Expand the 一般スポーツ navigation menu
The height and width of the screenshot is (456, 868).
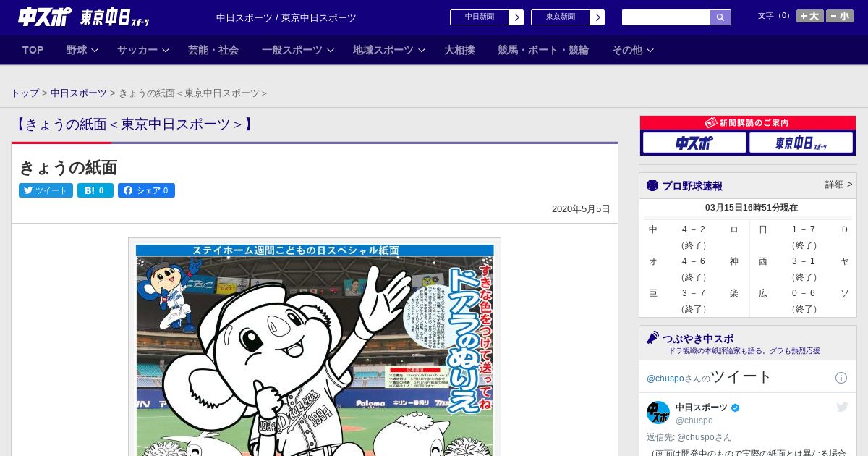(298, 50)
